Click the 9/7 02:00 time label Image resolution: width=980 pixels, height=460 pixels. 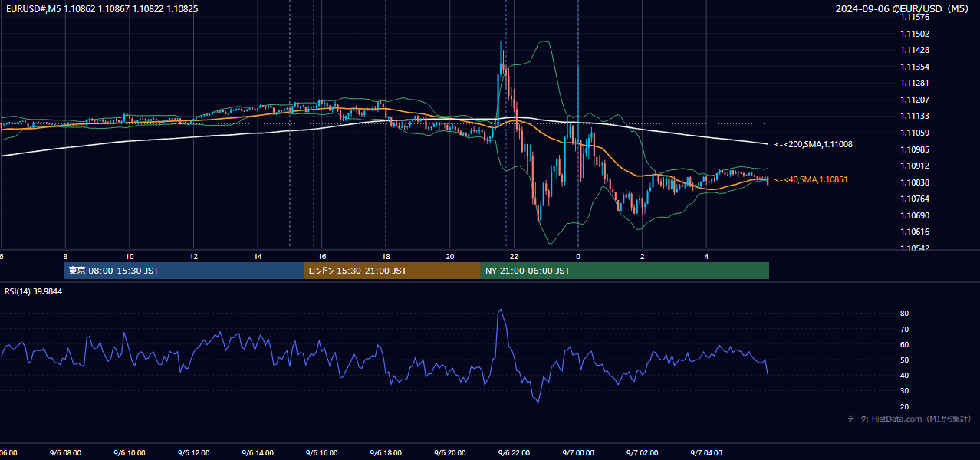[x=642, y=453]
